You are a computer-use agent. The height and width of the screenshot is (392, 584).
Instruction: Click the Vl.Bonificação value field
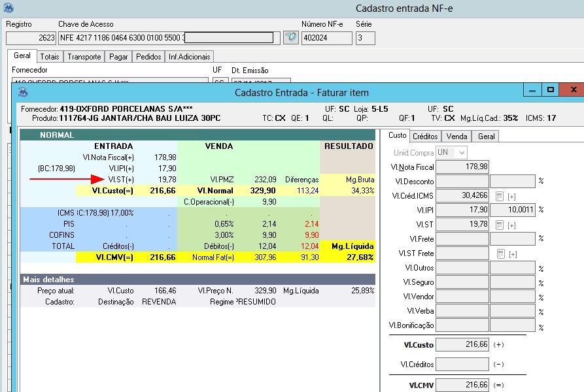[x=462, y=325]
